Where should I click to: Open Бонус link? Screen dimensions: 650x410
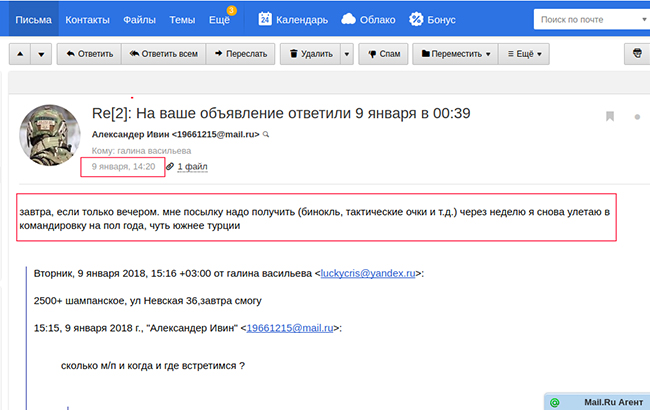click(x=441, y=19)
